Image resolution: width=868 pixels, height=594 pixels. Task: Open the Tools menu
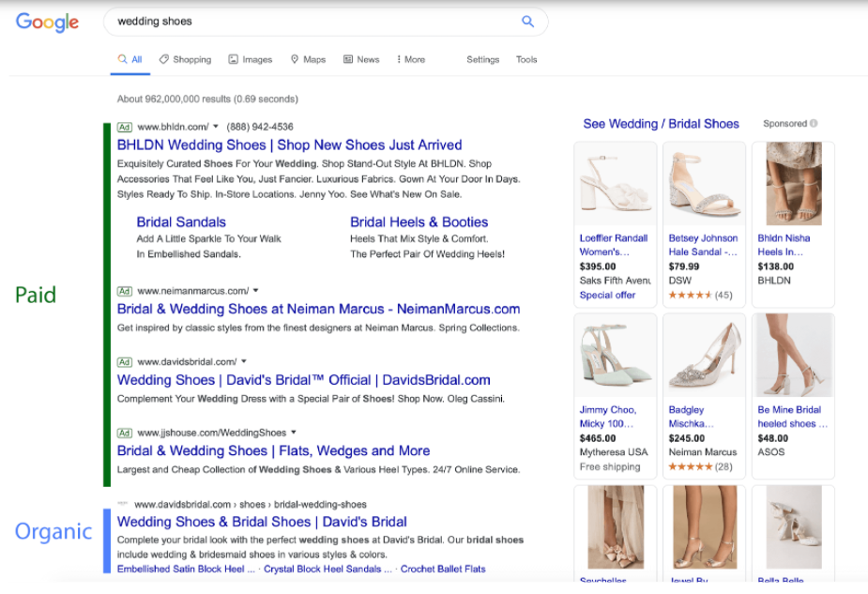[x=526, y=59]
